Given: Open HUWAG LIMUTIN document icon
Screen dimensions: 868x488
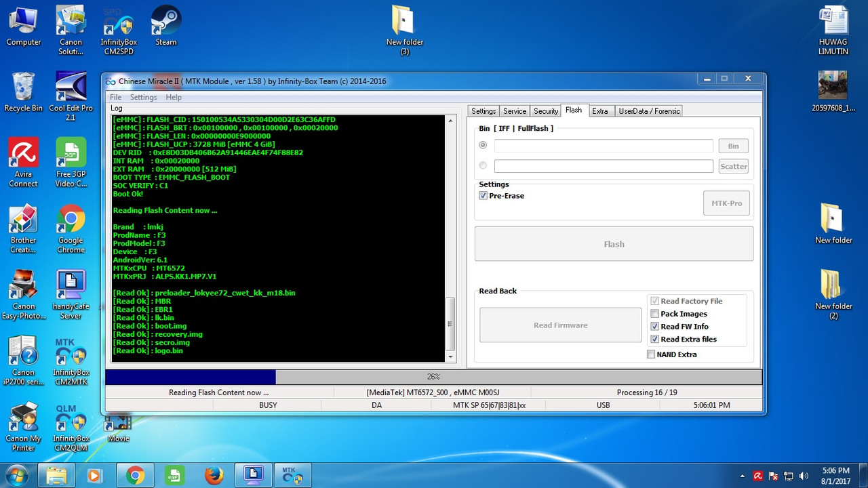Looking at the screenshot, I should (833, 30).
